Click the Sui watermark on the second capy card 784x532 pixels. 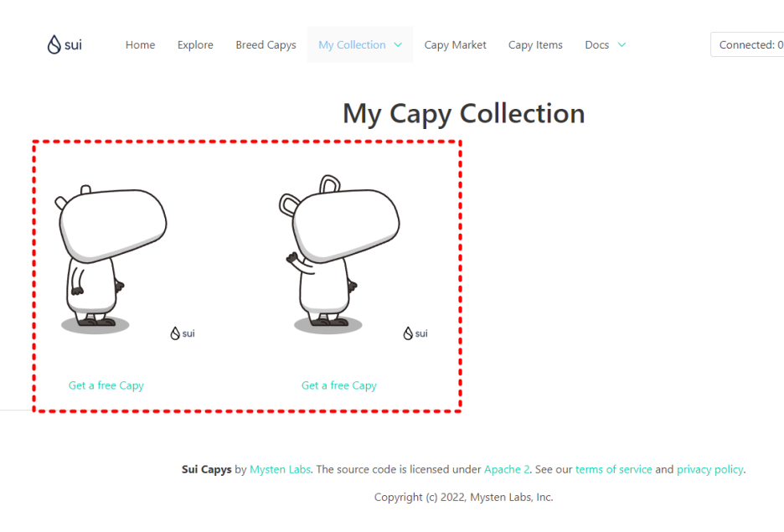point(415,333)
